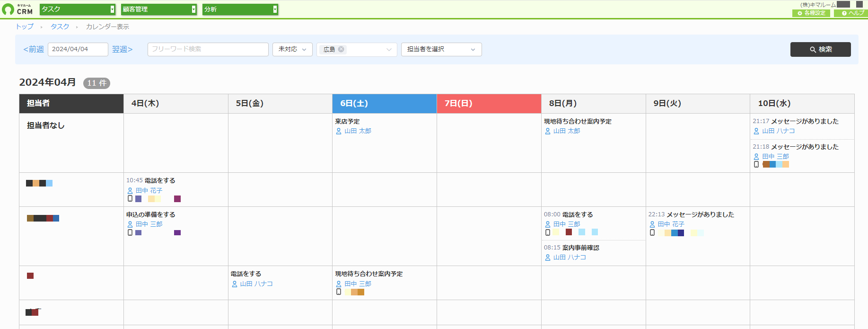868x329 pixels.
Task: Click person icon beside 山田 太郎 on 8日(月)
Action: coord(548,131)
